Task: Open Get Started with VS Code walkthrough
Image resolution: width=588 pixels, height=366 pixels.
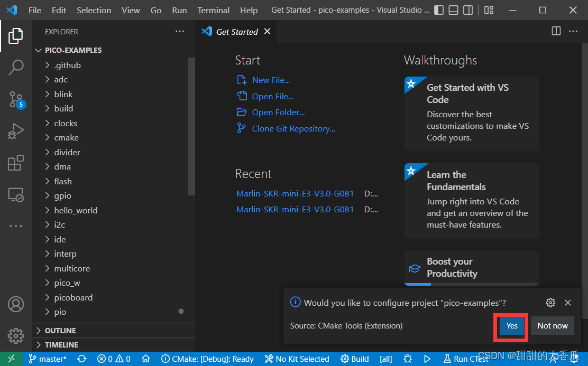Action: (471, 114)
